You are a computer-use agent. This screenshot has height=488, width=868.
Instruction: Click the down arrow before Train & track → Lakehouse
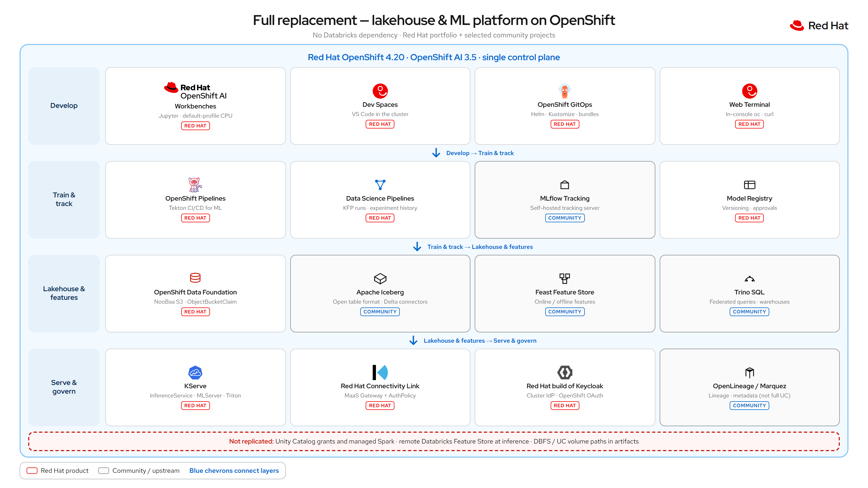417,246
